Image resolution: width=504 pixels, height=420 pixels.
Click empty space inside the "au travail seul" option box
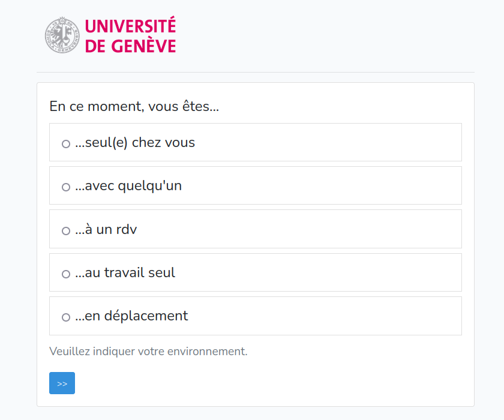tap(330, 272)
